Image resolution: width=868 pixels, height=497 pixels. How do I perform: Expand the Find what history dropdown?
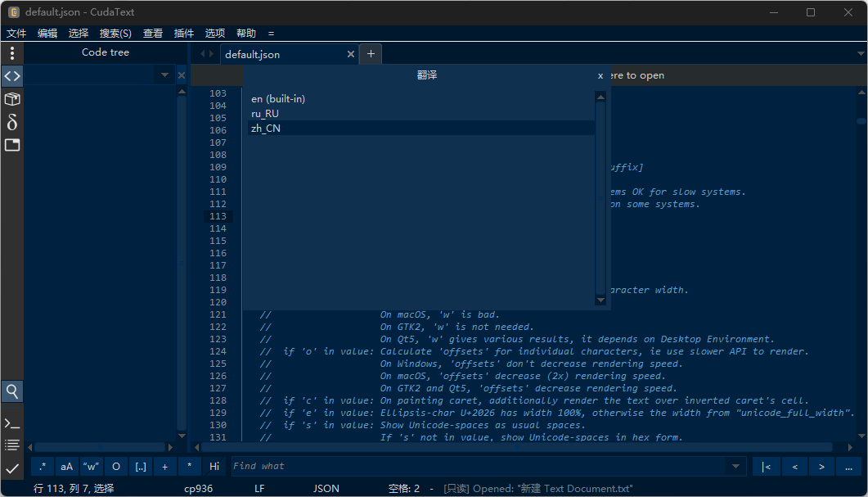point(736,467)
